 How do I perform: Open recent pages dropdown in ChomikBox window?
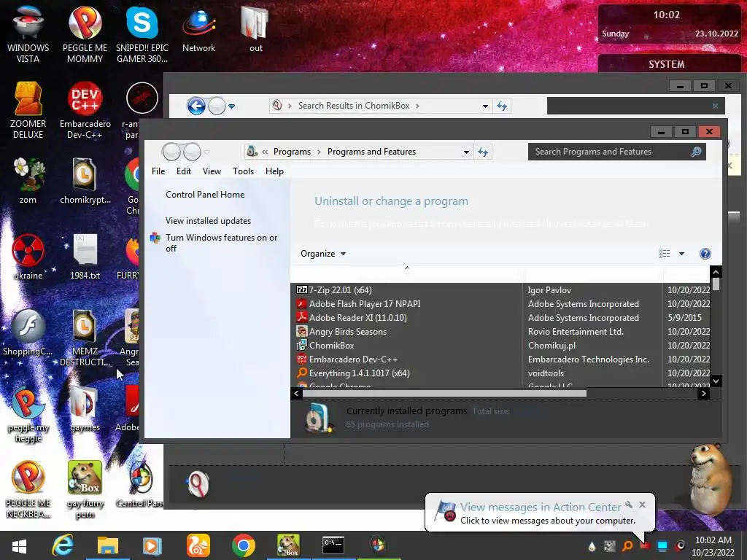point(231,106)
